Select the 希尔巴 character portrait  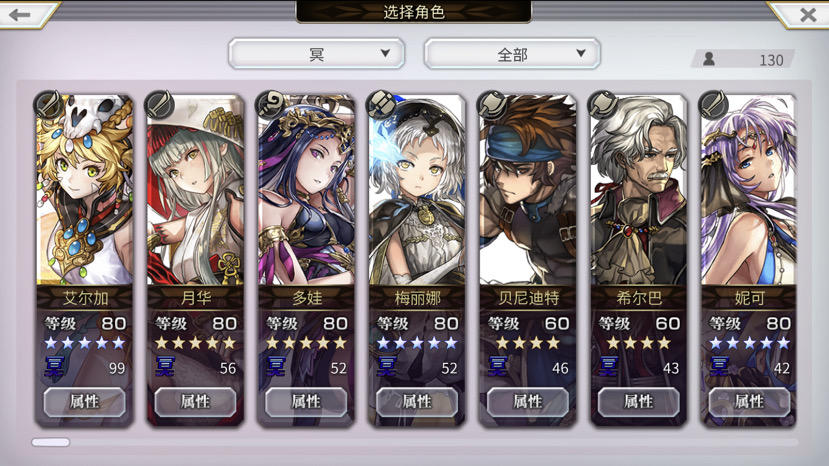[639, 189]
